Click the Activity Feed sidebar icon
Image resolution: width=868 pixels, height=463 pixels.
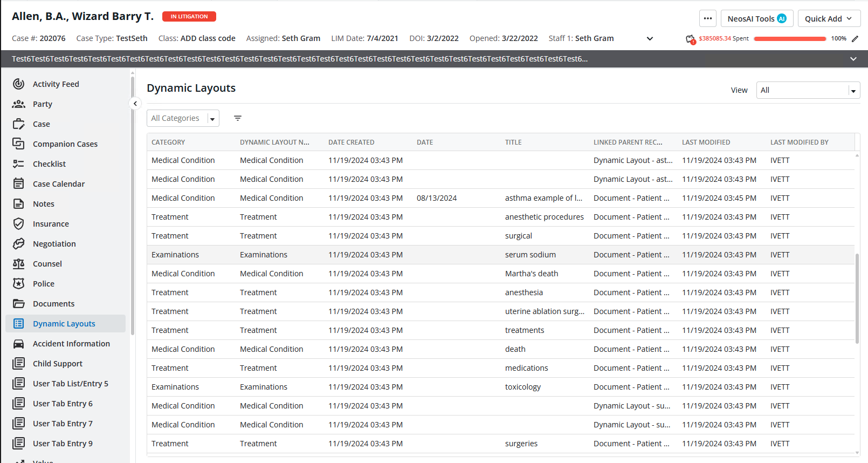click(19, 84)
